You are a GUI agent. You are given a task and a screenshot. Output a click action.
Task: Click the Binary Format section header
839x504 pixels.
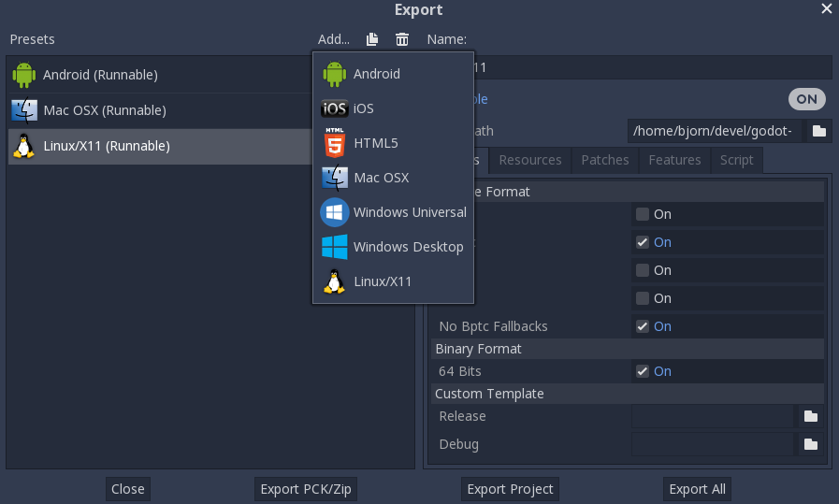click(x=627, y=349)
